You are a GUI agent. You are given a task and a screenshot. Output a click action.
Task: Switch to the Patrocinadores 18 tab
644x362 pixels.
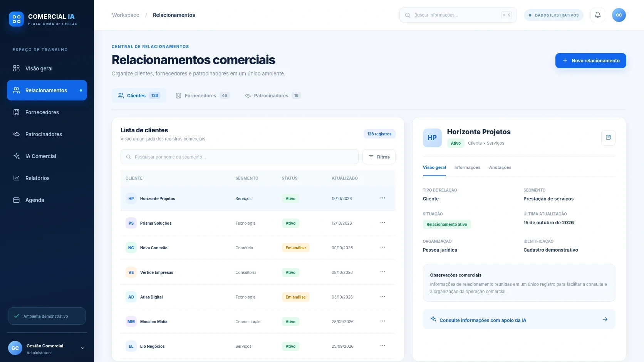coord(273,95)
